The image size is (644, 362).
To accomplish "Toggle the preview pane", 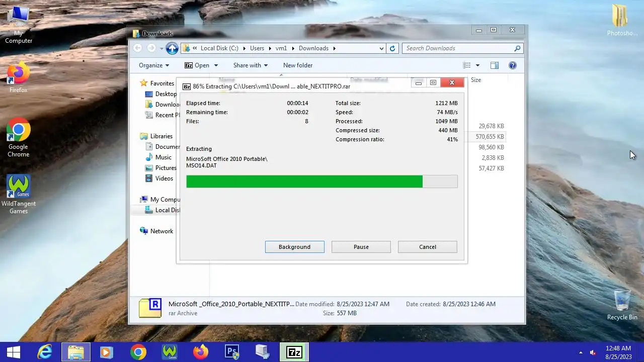I will click(495, 65).
